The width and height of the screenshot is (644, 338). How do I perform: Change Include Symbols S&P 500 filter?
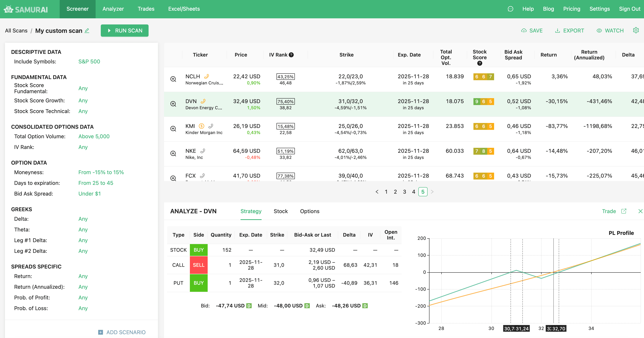point(89,61)
